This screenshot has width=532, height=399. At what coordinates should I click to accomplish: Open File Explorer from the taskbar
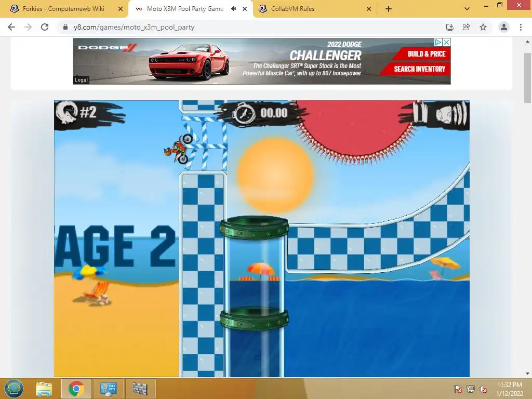pyautogui.click(x=45, y=389)
